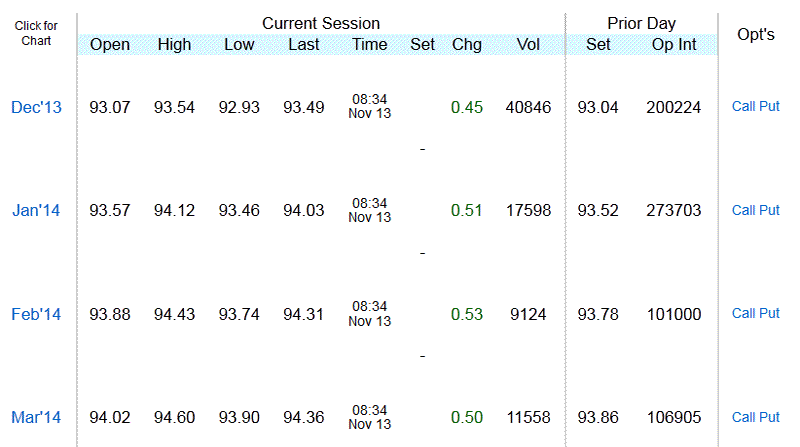Select the Put link in the Feb'14 row

pyautogui.click(x=769, y=314)
